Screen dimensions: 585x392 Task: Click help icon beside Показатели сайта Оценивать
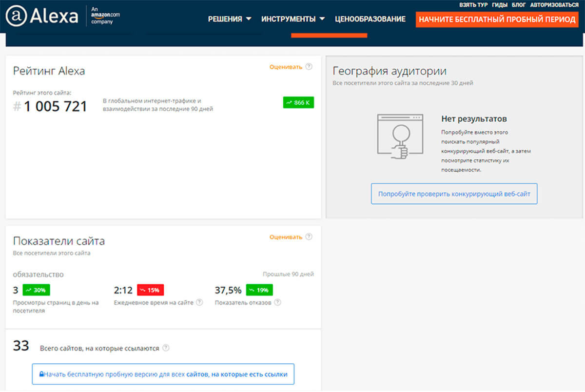pyautogui.click(x=309, y=237)
